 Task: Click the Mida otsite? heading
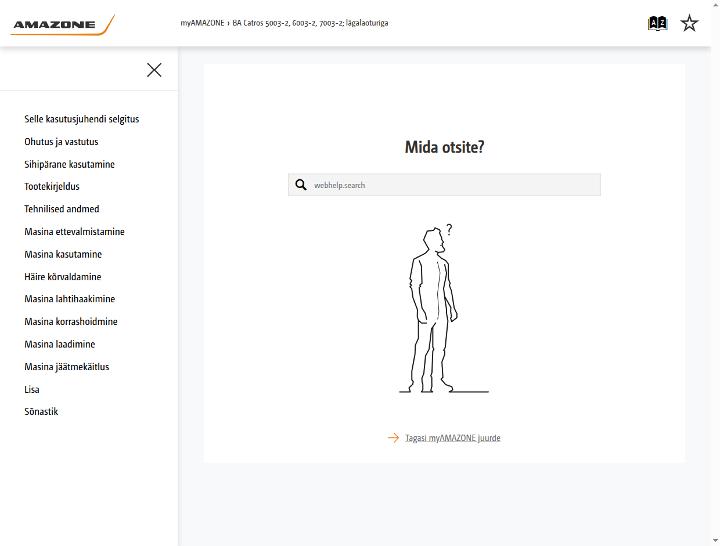point(444,147)
